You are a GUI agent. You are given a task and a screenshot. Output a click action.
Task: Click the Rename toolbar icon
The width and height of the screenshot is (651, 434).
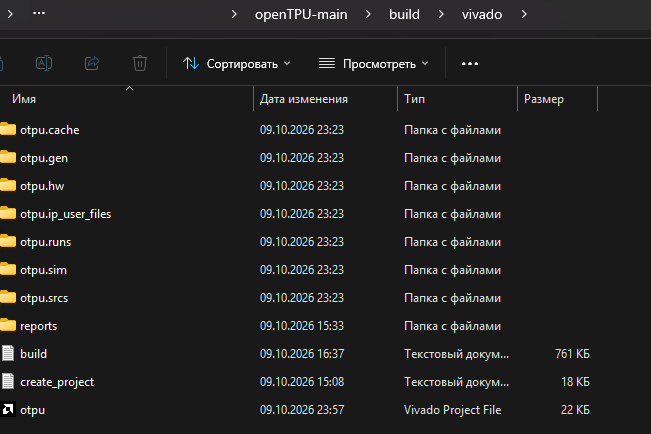[44, 63]
